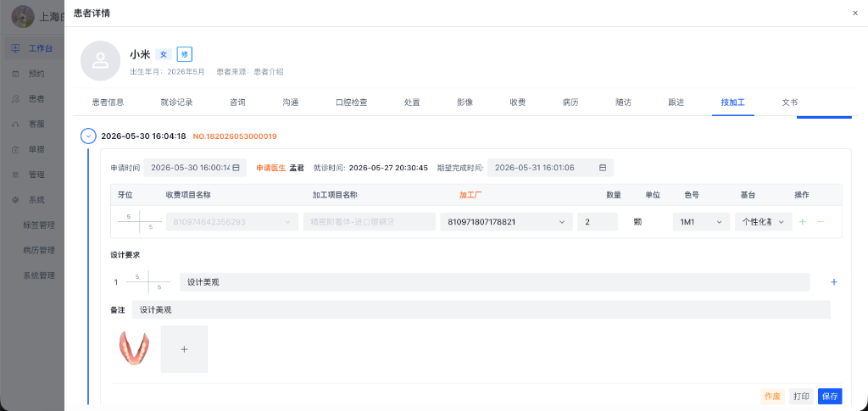Open calendar icon in 期望完成时间 field
Screen dimensions: 868x411
click(603, 168)
